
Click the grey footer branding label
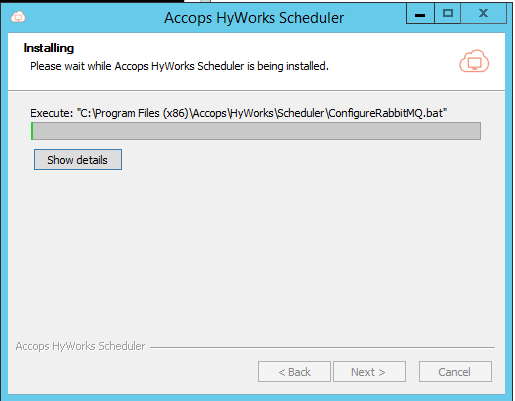coord(80,346)
